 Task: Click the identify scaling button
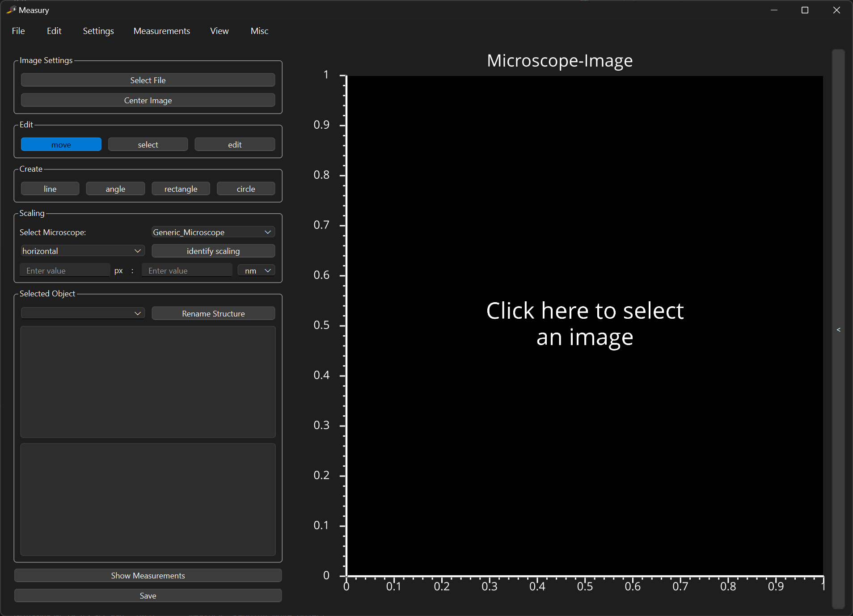(213, 251)
